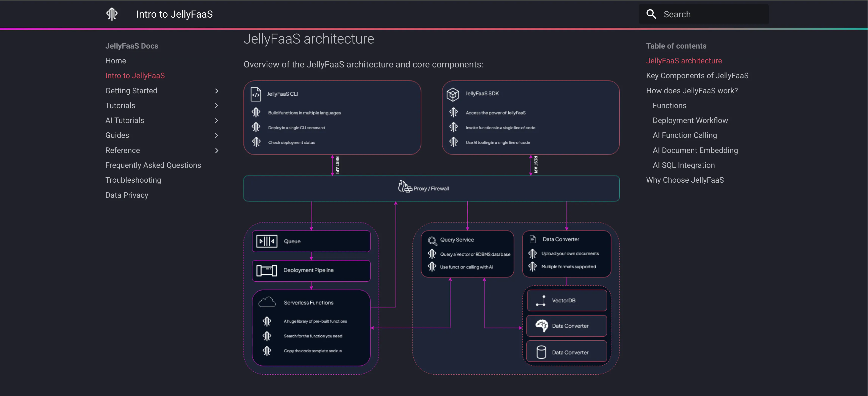This screenshot has height=396, width=868.
Task: Jump to AI Function Calling section
Action: (x=685, y=135)
